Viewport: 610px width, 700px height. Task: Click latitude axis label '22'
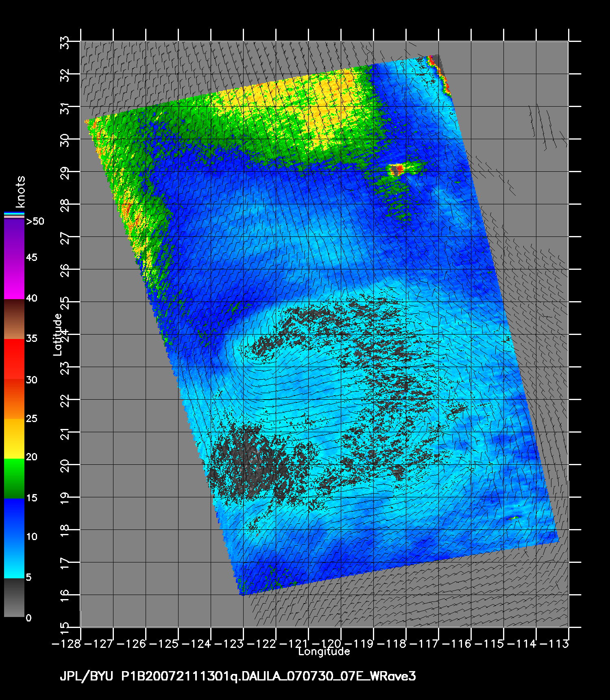65,400
